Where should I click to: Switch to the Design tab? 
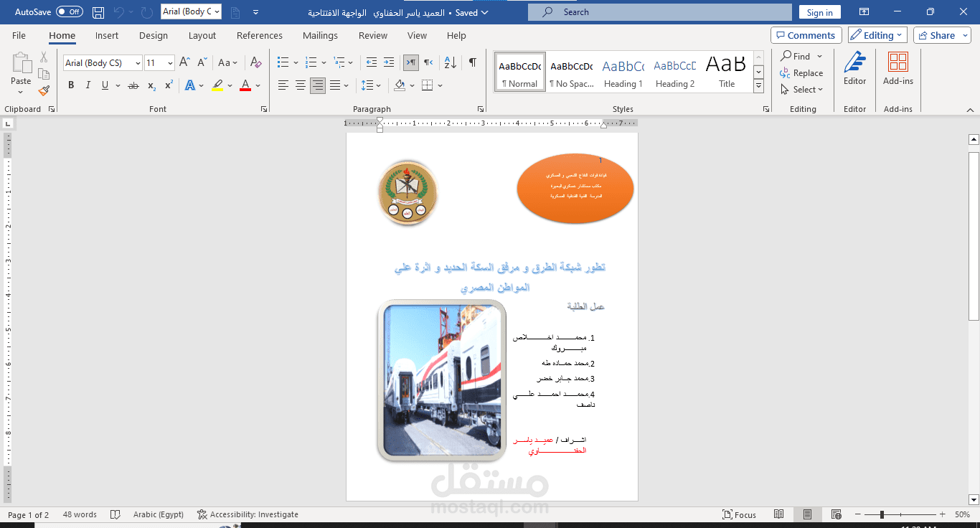point(154,35)
